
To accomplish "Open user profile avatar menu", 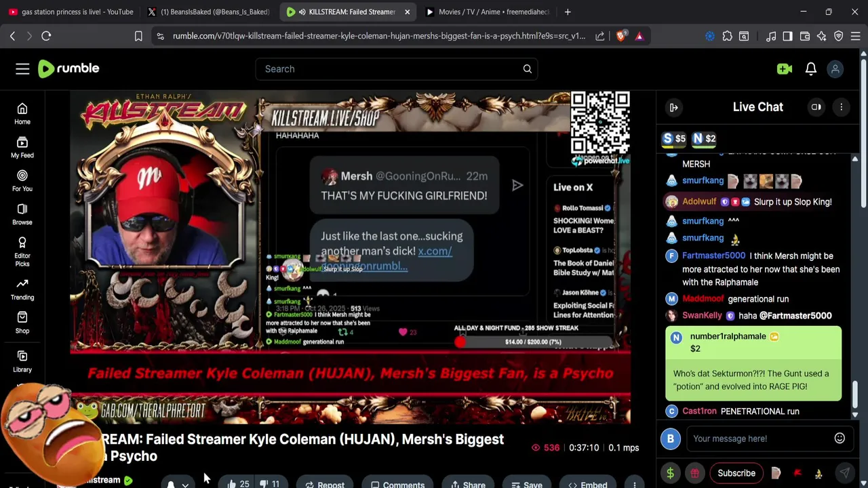I will [835, 68].
